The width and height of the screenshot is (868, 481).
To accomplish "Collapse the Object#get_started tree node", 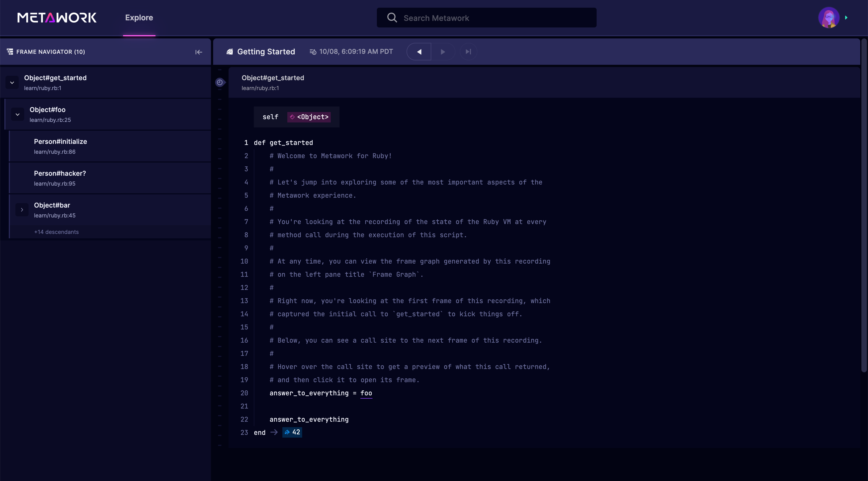I will (12, 83).
